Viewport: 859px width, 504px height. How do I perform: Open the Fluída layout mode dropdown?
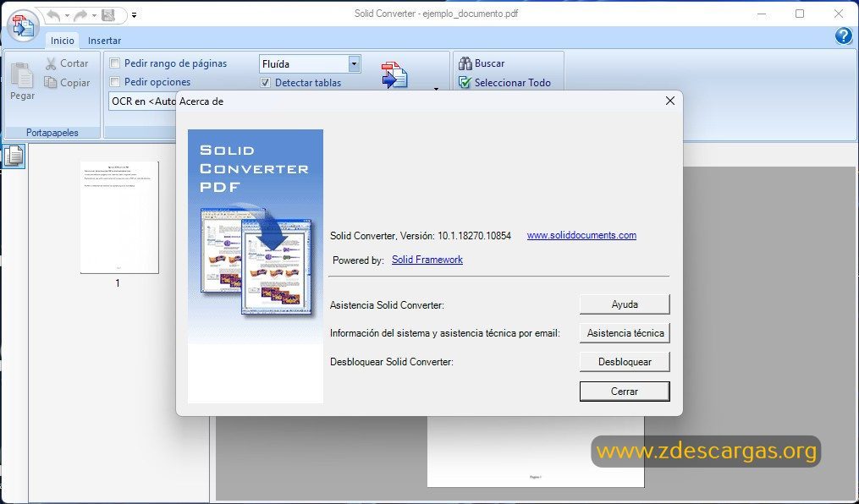pos(354,64)
